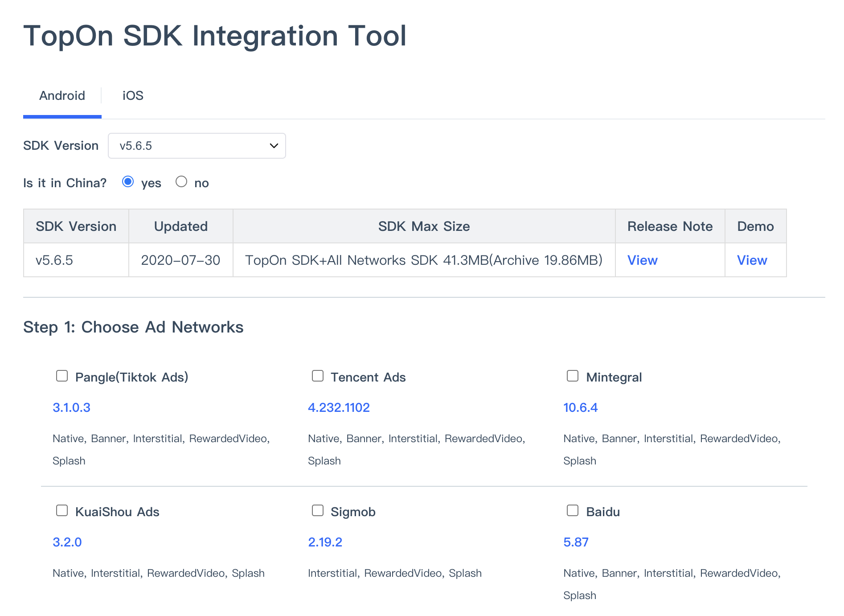Switch to the iOS tab
This screenshot has height=616, width=844.
[133, 96]
